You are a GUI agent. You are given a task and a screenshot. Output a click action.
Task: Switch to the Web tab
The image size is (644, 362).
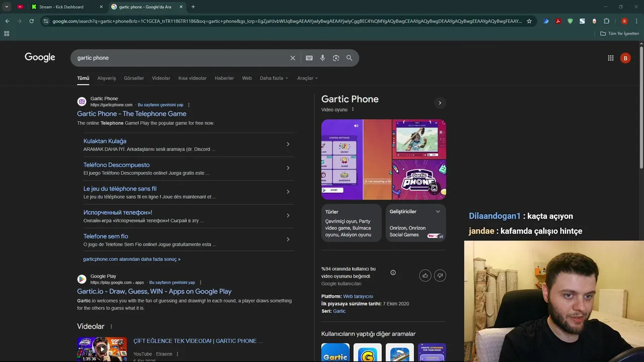point(247,78)
